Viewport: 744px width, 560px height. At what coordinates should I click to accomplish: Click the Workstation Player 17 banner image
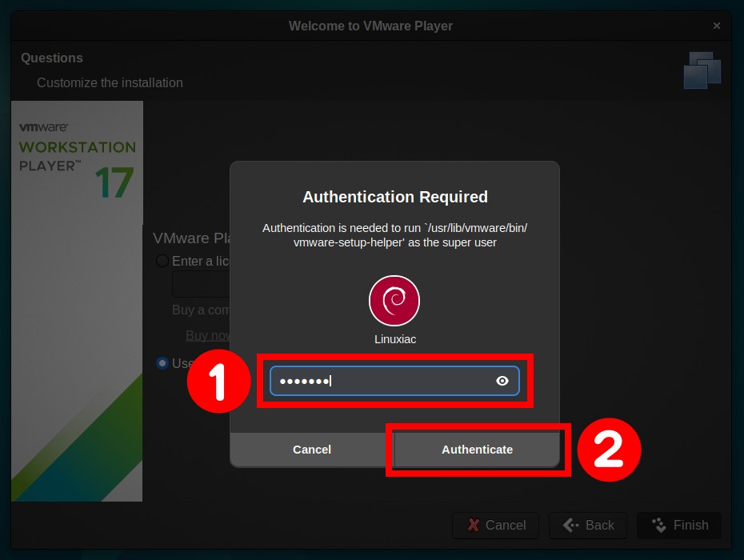pyautogui.click(x=77, y=301)
